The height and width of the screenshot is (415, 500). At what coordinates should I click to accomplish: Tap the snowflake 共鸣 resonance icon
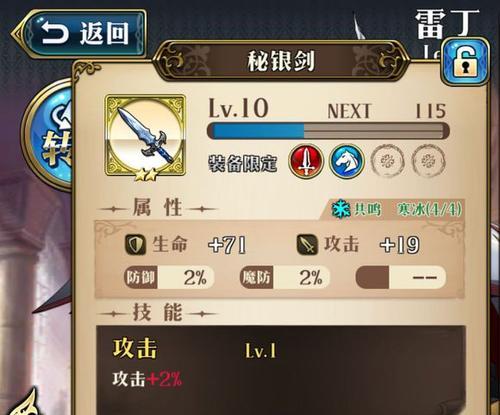pos(341,209)
